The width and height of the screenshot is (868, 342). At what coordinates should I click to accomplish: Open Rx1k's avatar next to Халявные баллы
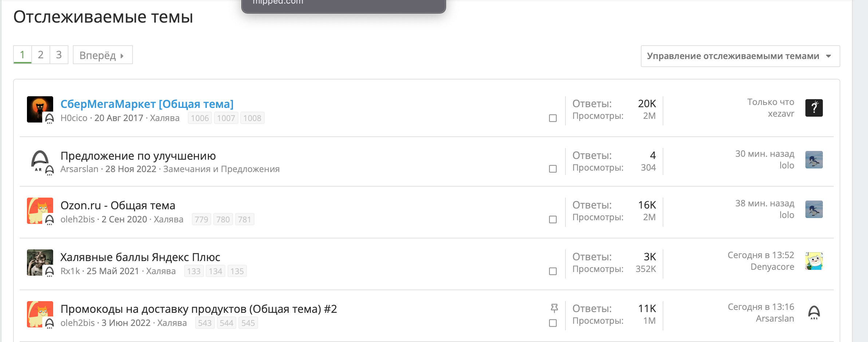tap(40, 263)
